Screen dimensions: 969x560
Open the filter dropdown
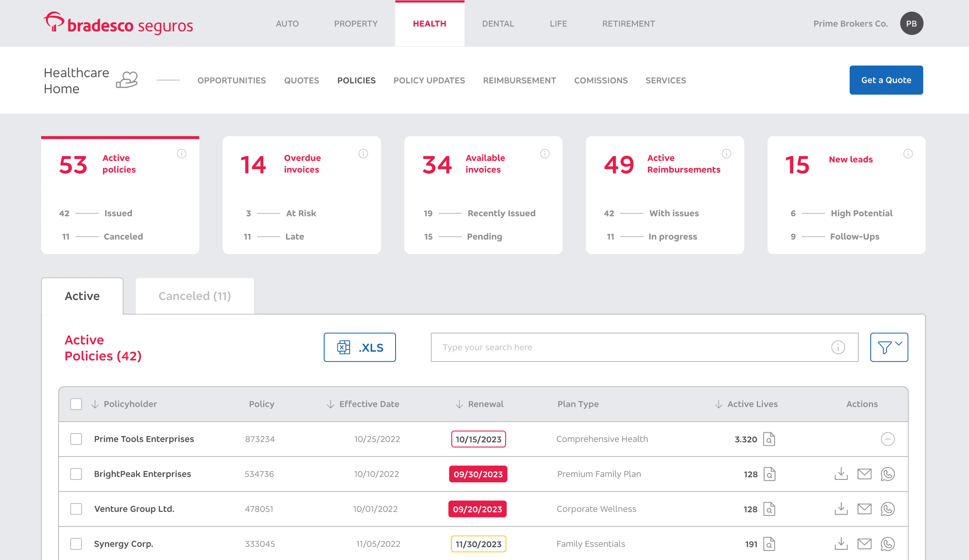[889, 347]
